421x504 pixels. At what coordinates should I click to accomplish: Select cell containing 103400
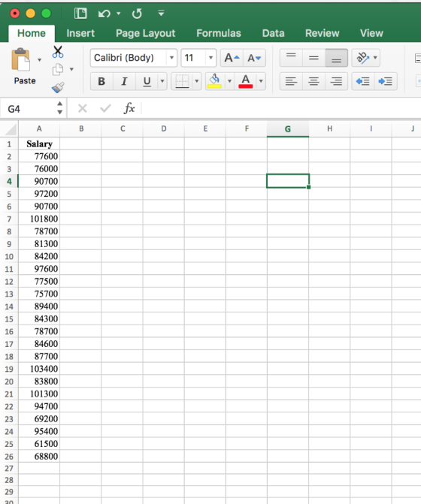coord(39,369)
